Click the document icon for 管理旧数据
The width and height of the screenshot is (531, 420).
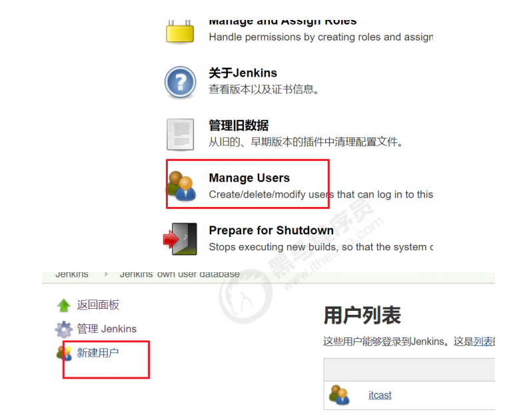(x=180, y=134)
